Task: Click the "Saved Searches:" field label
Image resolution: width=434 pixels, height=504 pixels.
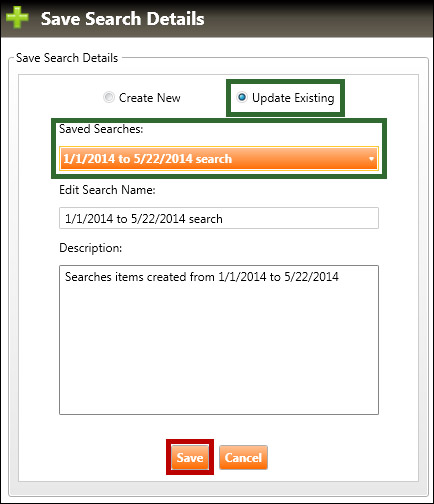Action: [x=101, y=129]
